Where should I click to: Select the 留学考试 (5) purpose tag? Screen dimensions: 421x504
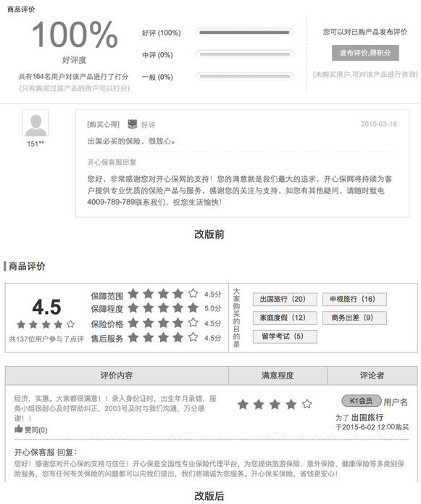click(285, 336)
